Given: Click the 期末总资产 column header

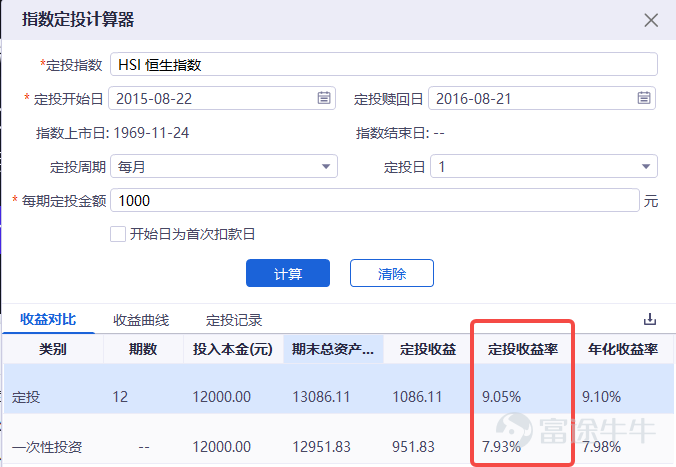Looking at the screenshot, I should coord(333,349).
